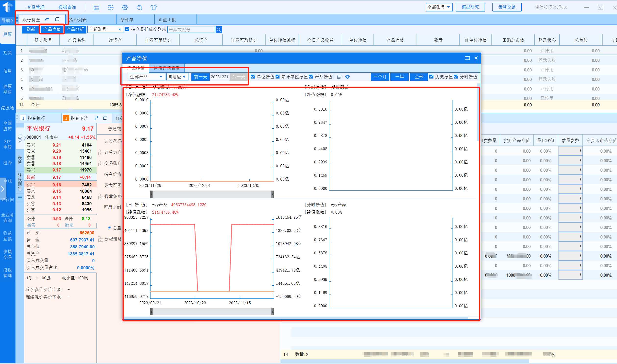Show the 三个月 range
This screenshot has height=364, width=617.
(380, 77)
